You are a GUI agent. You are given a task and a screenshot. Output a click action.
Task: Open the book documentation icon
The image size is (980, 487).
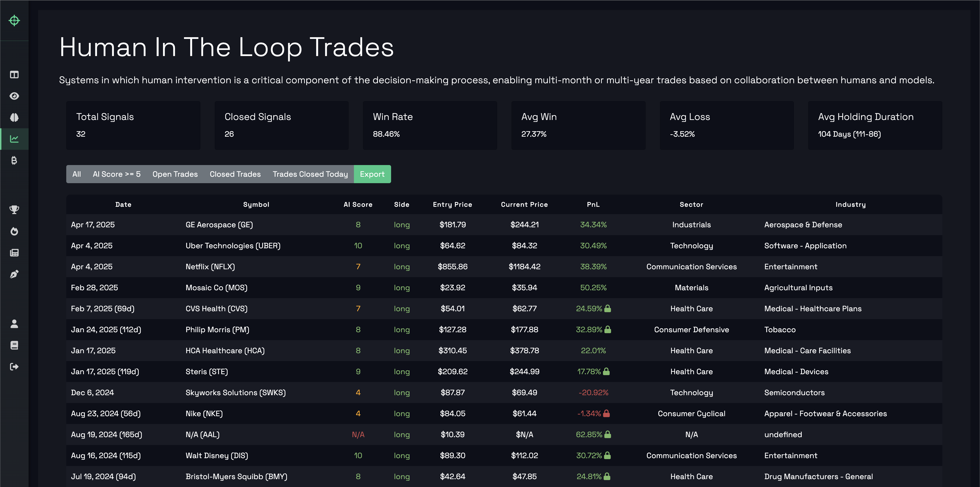coord(14,345)
